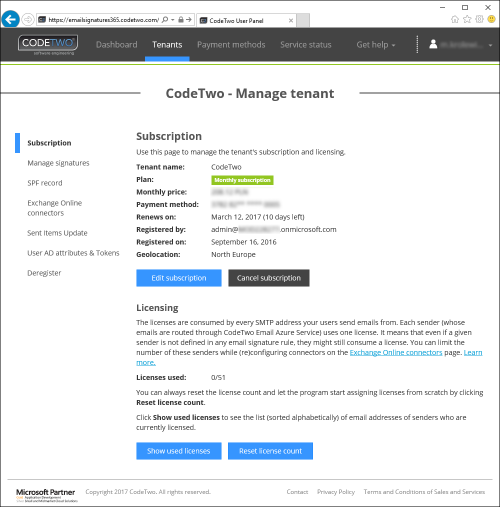Click Cancel subscription button
500x507 pixels.
coord(269,278)
